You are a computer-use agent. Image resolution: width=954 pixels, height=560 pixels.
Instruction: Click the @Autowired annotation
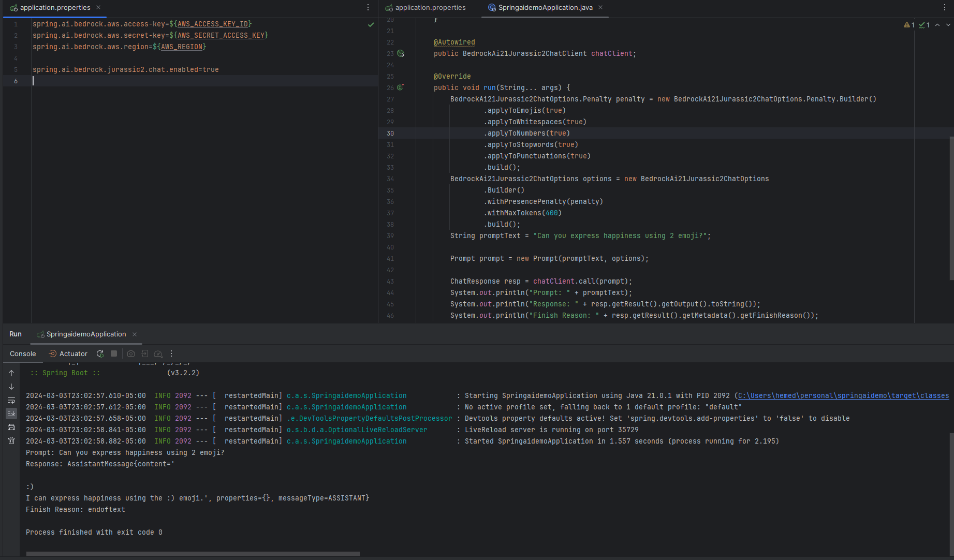(454, 42)
